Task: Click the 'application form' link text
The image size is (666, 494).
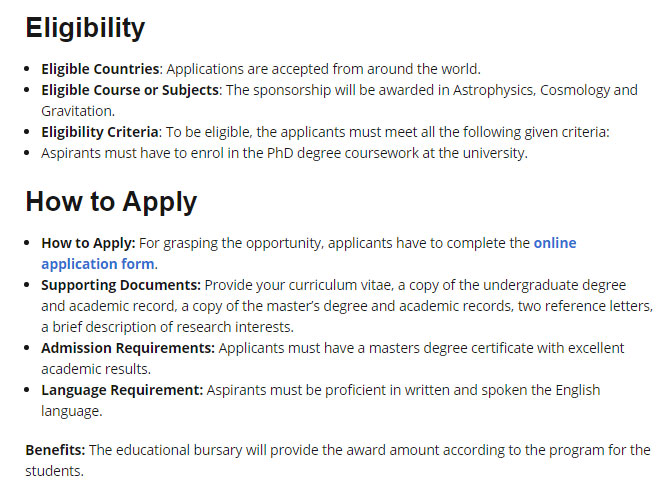Action: 98,264
